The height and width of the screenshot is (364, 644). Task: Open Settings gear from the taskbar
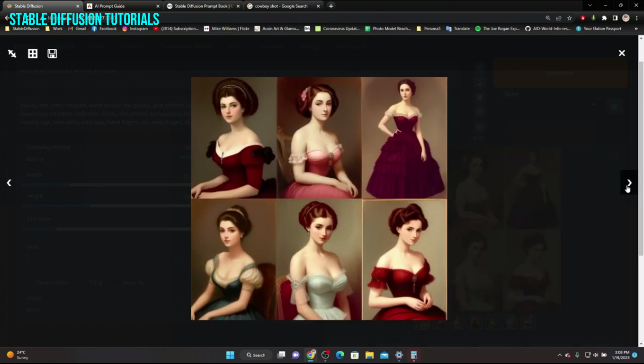point(399,355)
